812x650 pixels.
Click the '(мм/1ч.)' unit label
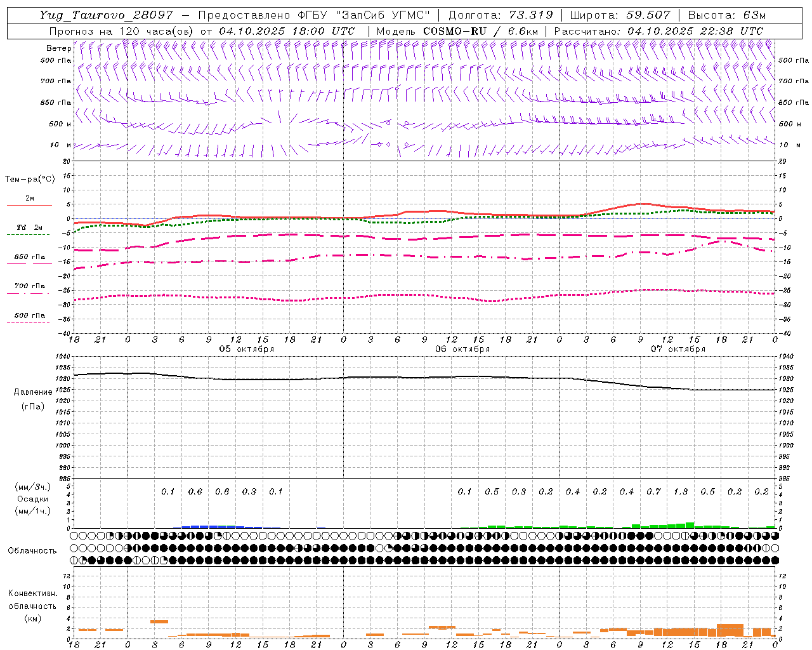point(32,511)
